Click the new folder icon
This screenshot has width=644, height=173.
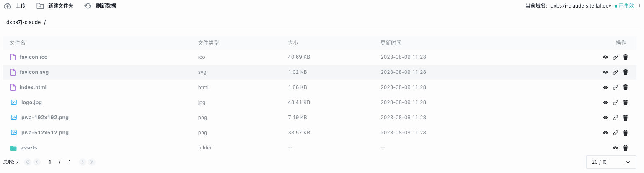[40, 6]
